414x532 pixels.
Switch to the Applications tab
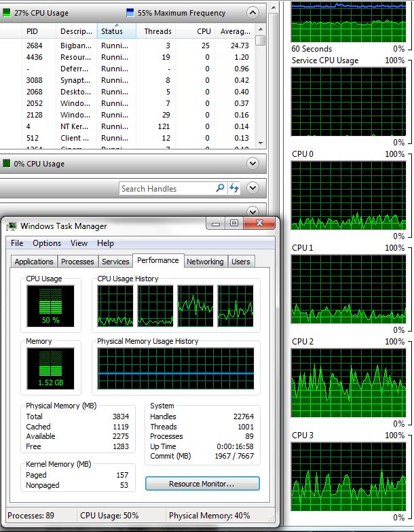click(34, 262)
